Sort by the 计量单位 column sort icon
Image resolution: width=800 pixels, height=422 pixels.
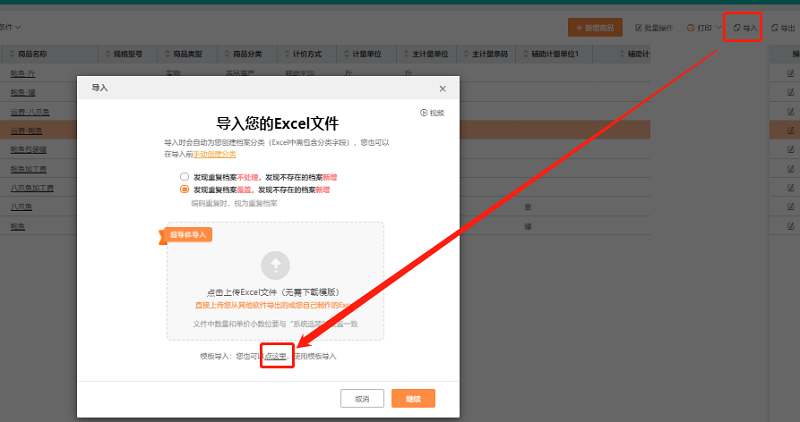pos(346,54)
